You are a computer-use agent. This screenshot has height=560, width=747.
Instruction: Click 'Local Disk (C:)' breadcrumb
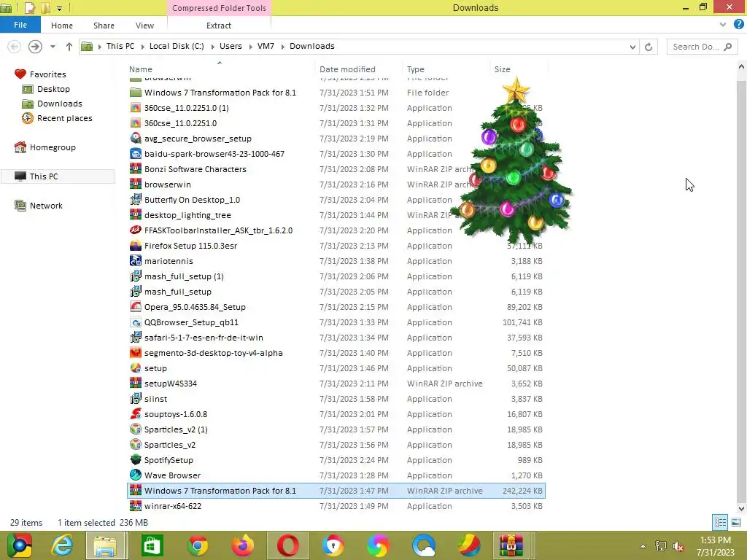point(177,46)
